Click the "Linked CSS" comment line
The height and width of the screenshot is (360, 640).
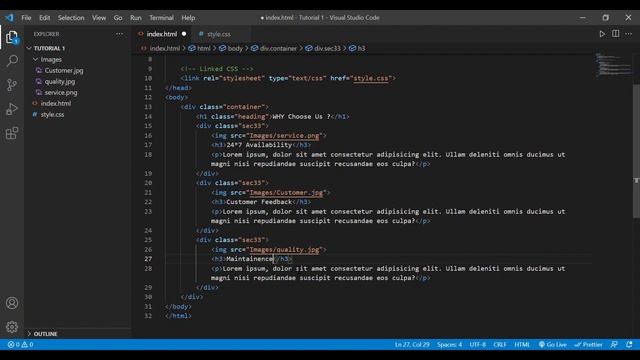[217, 69]
